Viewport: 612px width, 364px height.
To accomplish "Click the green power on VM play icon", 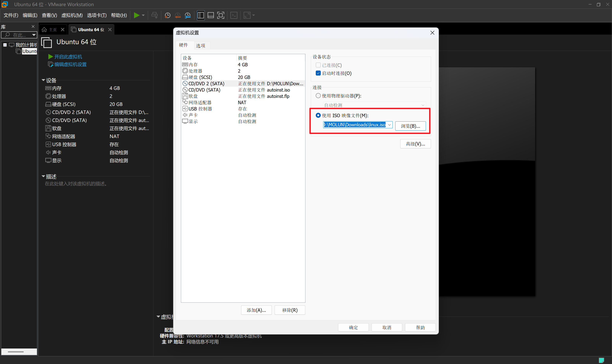I will pyautogui.click(x=136, y=15).
